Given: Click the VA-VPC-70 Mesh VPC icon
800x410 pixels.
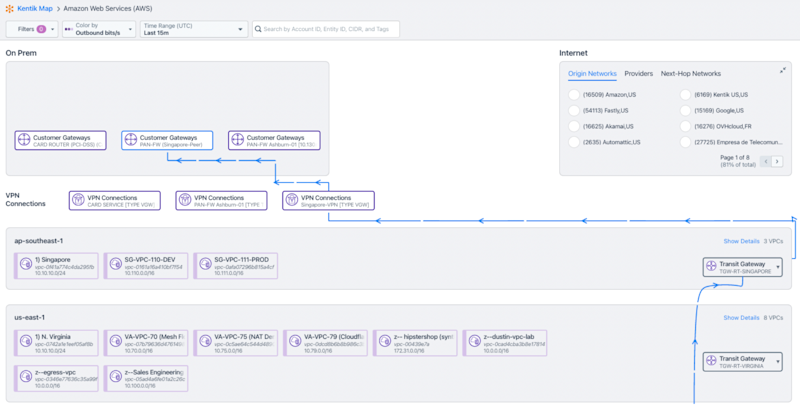Looking at the screenshot, I should point(115,341).
